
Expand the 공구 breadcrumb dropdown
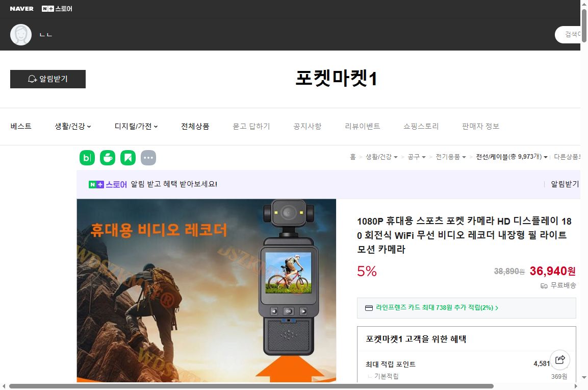pyautogui.click(x=417, y=158)
